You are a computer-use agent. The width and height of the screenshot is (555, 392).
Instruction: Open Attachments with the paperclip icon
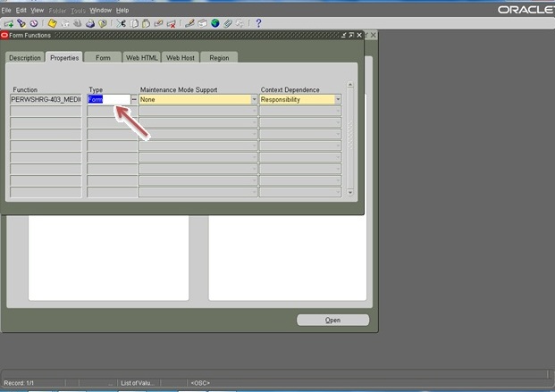coord(228,24)
